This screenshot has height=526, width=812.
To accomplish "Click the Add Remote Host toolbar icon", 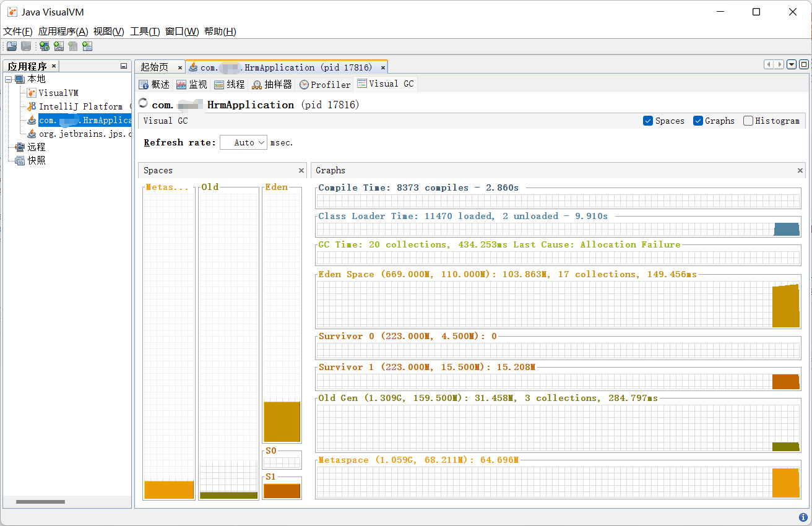I will point(44,46).
